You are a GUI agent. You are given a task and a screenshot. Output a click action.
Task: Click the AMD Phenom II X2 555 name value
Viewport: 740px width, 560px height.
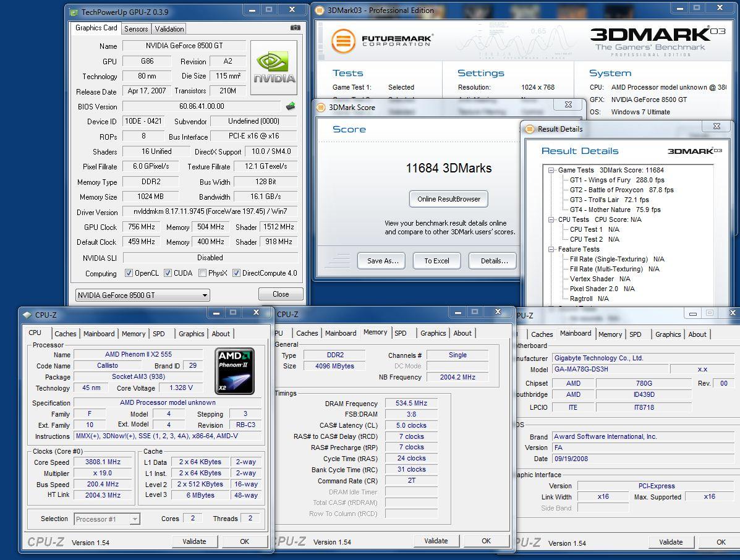(138, 354)
